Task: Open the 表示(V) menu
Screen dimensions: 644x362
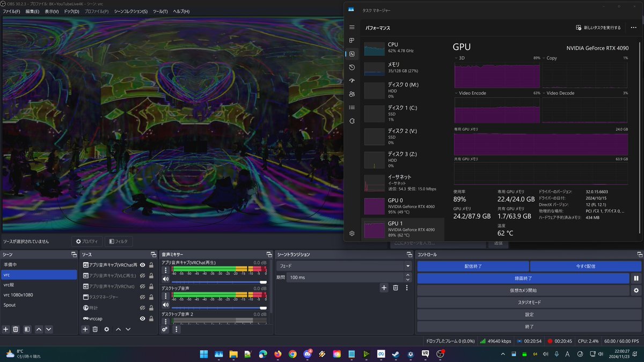Action: [x=52, y=11]
